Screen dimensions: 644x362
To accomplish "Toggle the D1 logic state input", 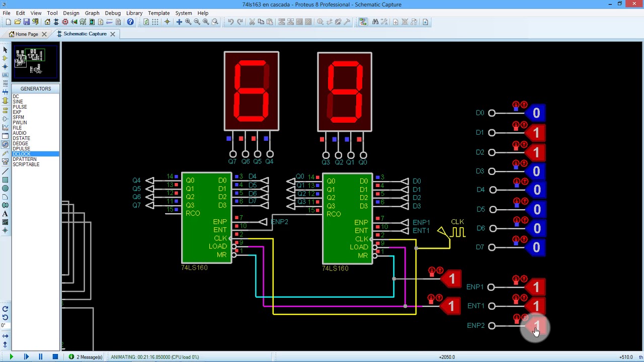I will click(536, 133).
